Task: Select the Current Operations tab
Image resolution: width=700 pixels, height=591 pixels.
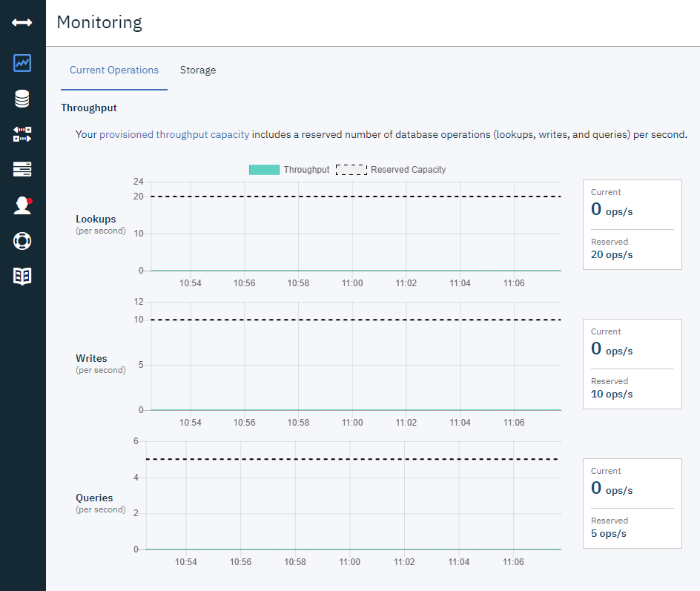Action: [113, 70]
